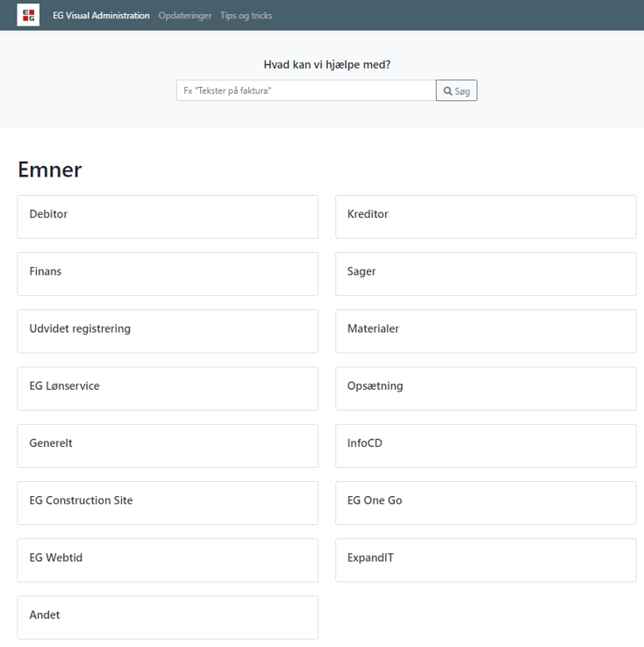This screenshot has height=647, width=644.
Task: Choose the EG One Go topic
Action: pyautogui.click(x=485, y=502)
